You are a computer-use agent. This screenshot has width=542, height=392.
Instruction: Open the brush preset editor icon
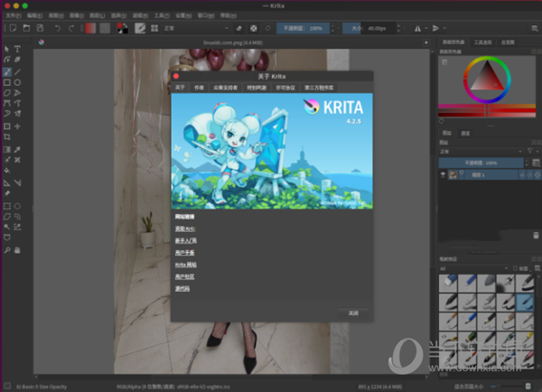point(140,28)
